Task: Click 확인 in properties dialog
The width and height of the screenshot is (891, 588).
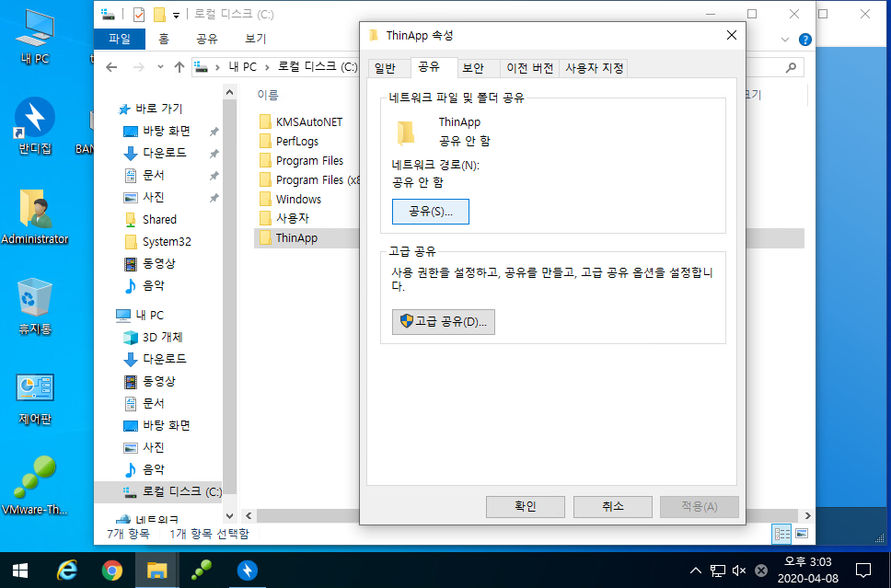Action: pyautogui.click(x=525, y=506)
